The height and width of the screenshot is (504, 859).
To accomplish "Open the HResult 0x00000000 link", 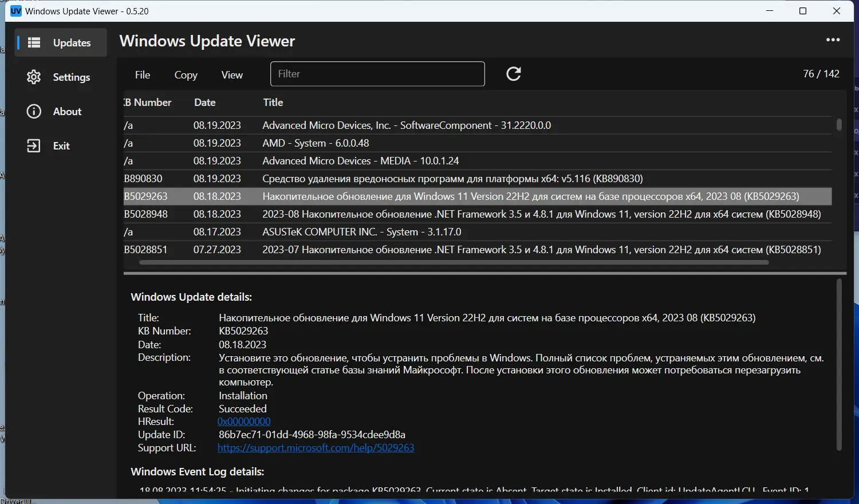I will [244, 422].
